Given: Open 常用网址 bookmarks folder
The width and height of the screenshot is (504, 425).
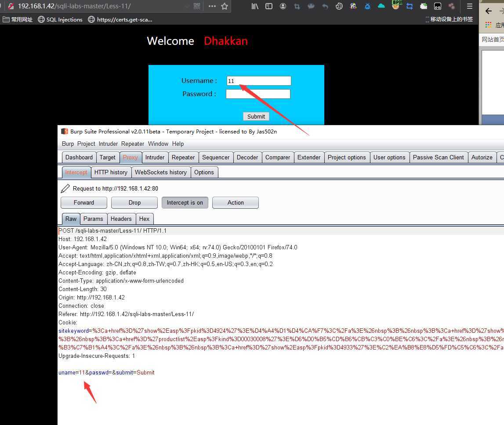Looking at the screenshot, I should pyautogui.click(x=18, y=20).
